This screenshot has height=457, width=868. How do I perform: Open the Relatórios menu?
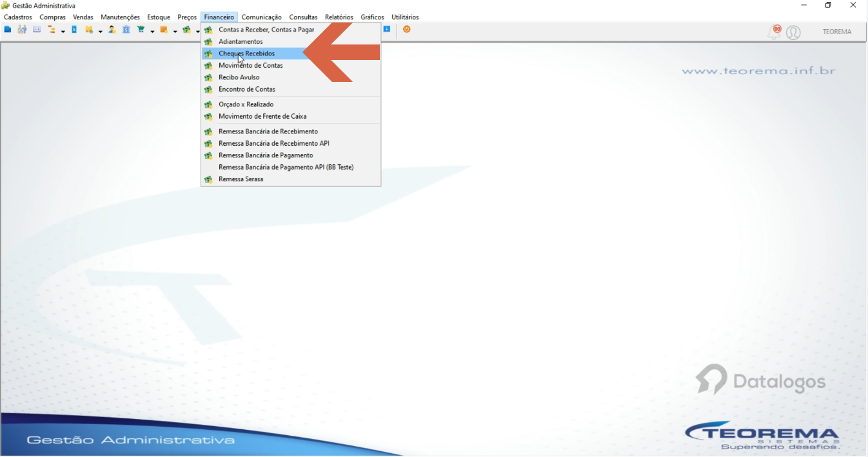pyautogui.click(x=339, y=17)
